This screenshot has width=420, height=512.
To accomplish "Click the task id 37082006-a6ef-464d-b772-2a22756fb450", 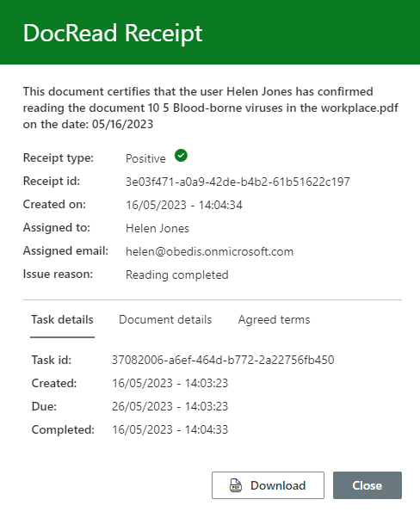I will pyautogui.click(x=223, y=360).
